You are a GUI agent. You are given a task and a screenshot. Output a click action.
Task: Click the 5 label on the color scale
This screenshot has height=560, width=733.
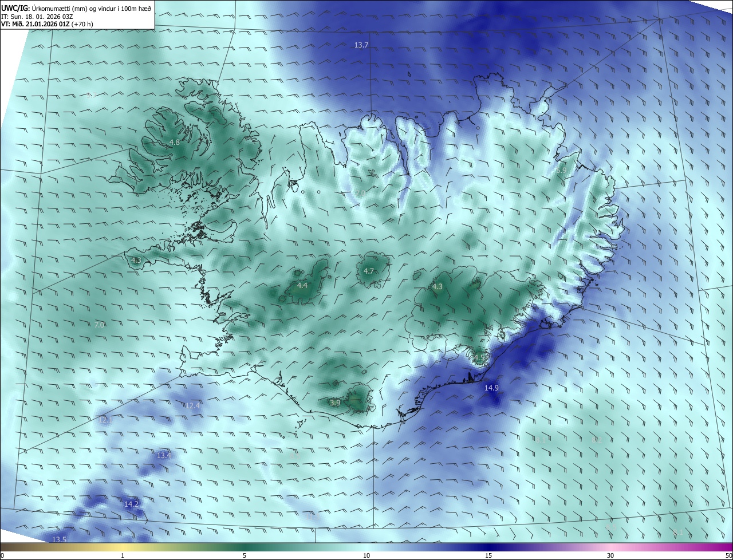(x=245, y=555)
